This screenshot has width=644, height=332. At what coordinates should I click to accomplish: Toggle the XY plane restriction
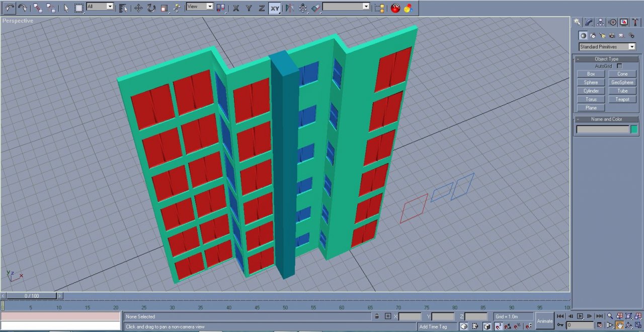275,8
